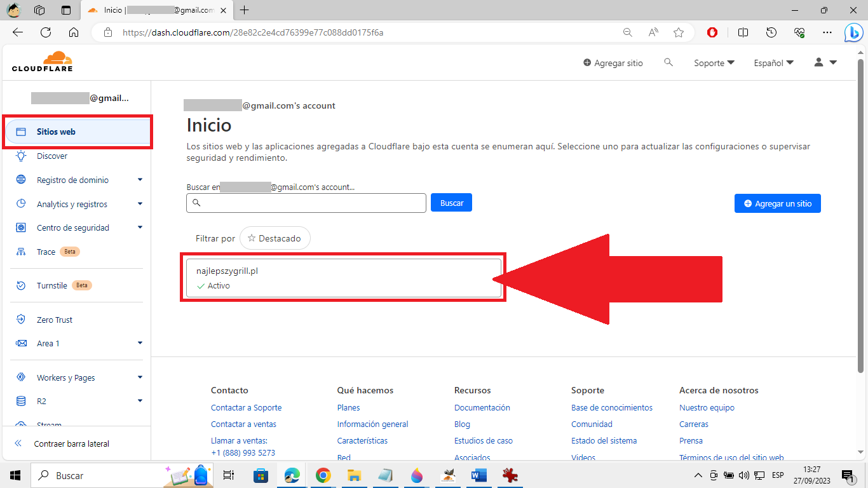Open the Bing chat sidebar icon

pos(853,32)
